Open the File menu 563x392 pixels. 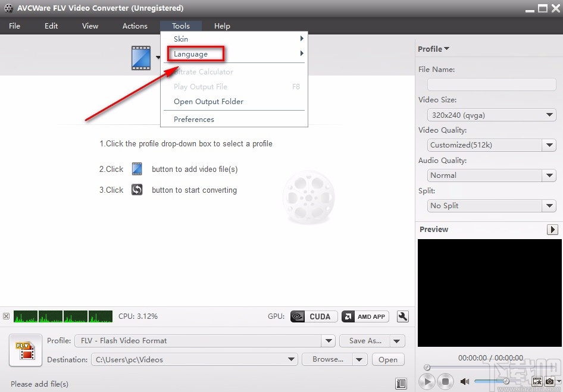click(x=15, y=26)
